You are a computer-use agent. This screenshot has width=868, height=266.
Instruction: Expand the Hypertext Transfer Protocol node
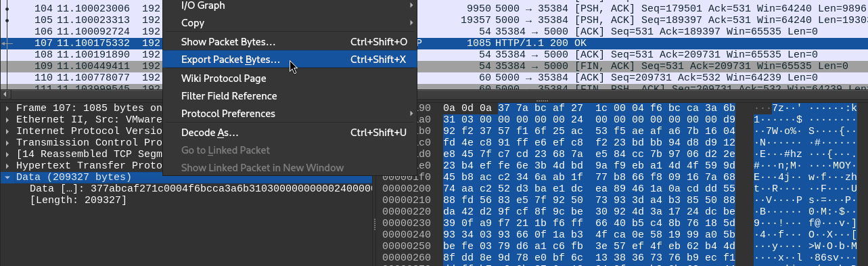pos(7,166)
